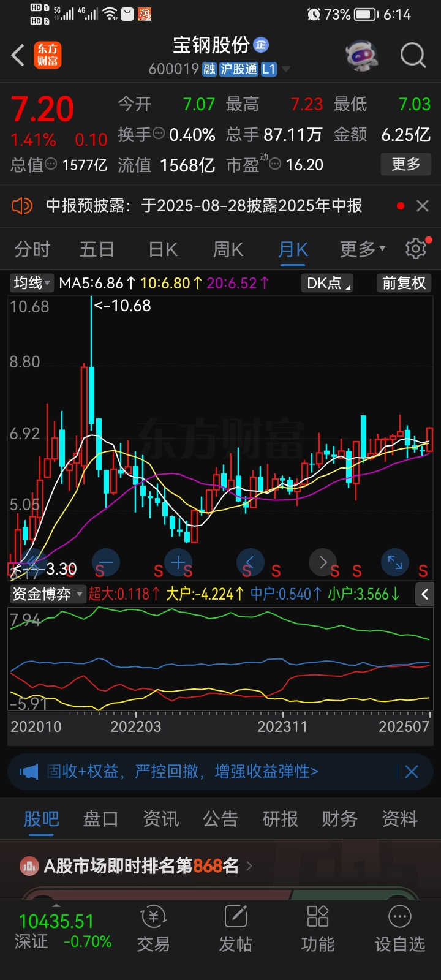Zoom in chart with plus button
Screen dimensions: 441x980
(178, 562)
